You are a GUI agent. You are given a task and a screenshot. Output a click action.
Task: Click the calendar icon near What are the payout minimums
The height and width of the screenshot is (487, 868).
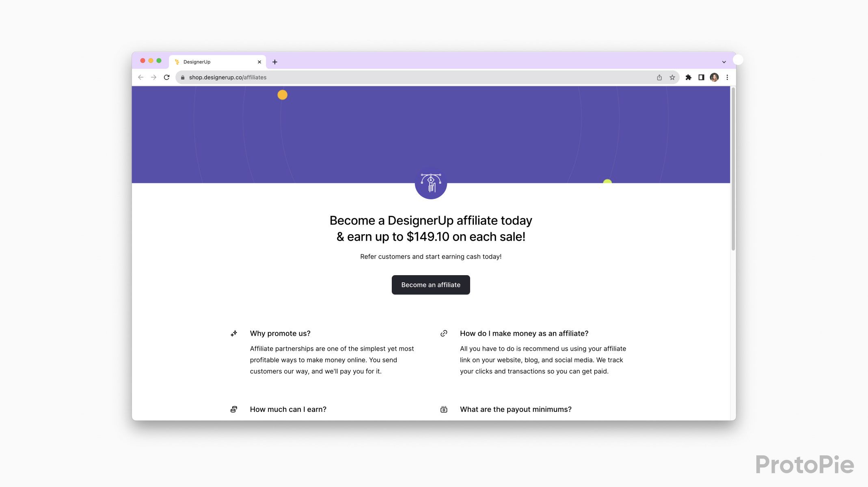point(444,409)
